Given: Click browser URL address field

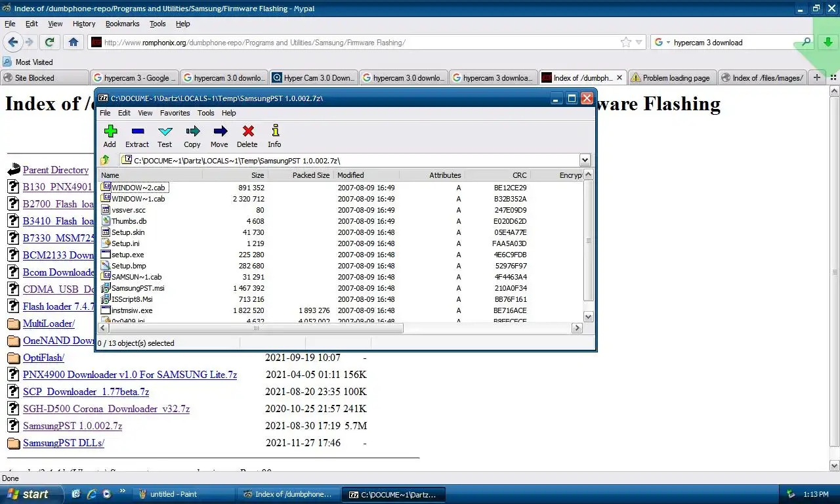Looking at the screenshot, I should [x=361, y=43].
